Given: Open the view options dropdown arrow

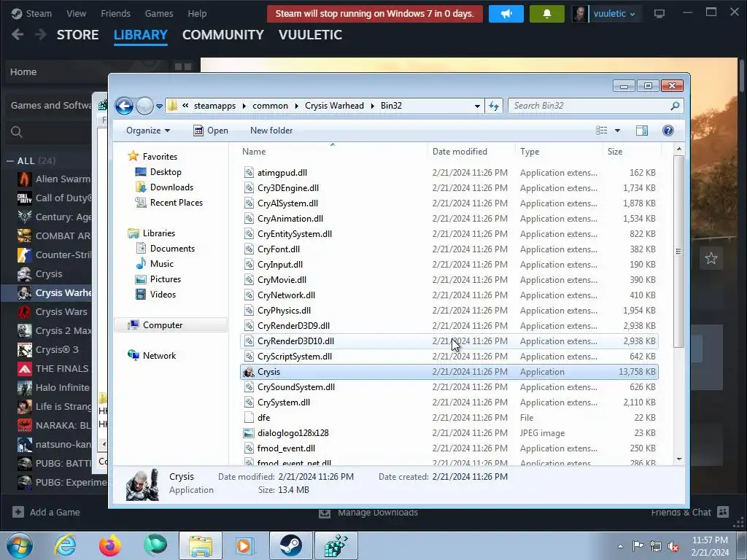Looking at the screenshot, I should pos(617,131).
